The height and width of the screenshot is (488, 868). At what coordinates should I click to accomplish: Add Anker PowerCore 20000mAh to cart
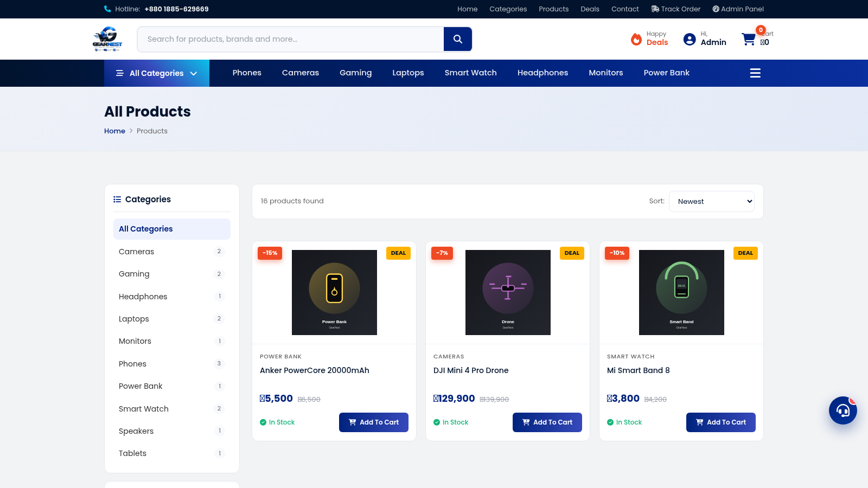(374, 422)
